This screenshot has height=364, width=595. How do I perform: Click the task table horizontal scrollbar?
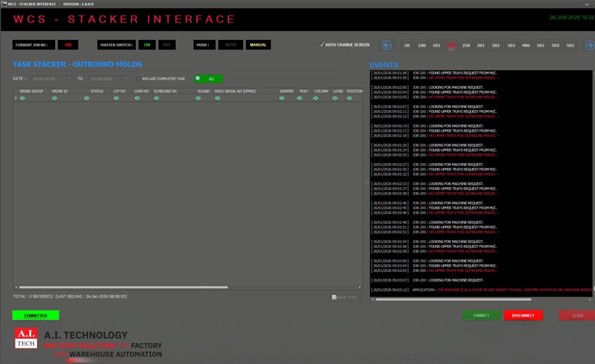pyautogui.click(x=123, y=287)
